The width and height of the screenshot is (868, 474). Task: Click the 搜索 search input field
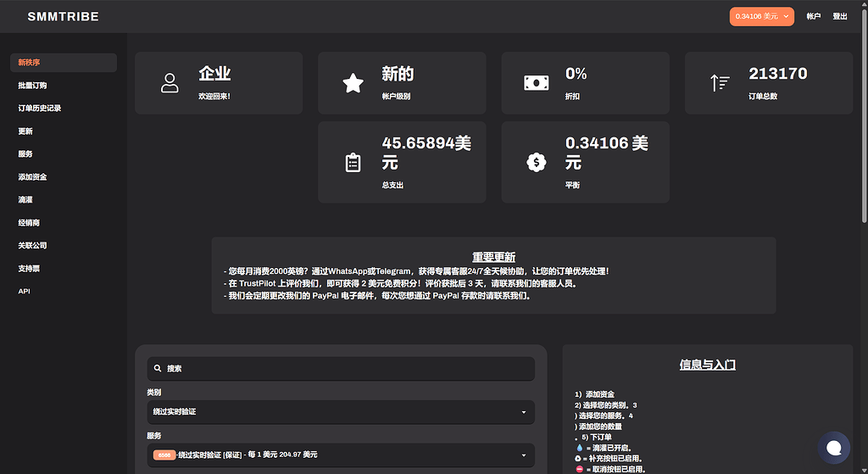click(341, 369)
